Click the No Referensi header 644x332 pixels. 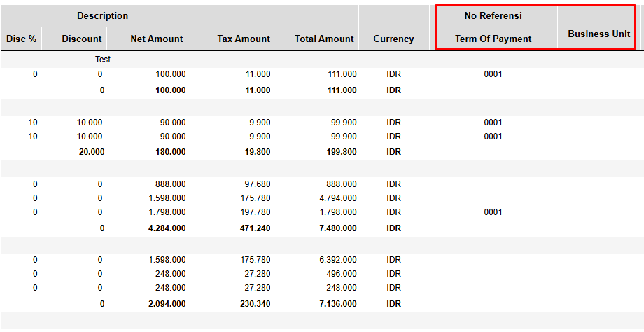pos(493,15)
